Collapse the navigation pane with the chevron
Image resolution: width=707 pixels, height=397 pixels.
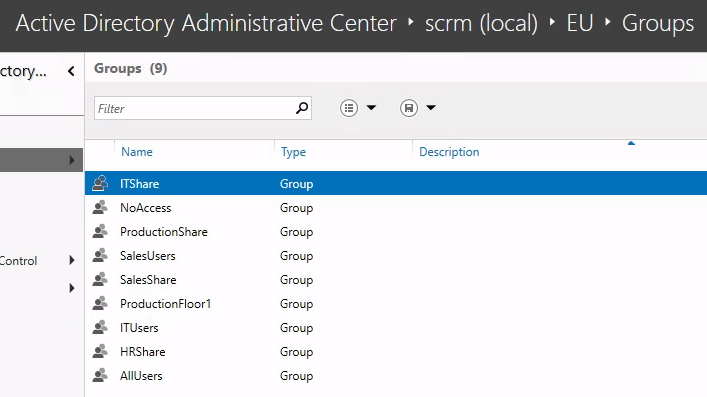coord(71,71)
